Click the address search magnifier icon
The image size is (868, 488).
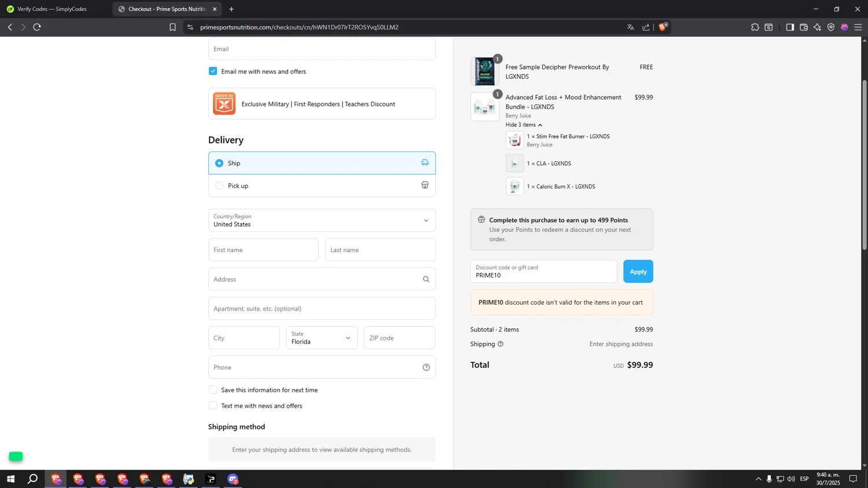pos(426,279)
